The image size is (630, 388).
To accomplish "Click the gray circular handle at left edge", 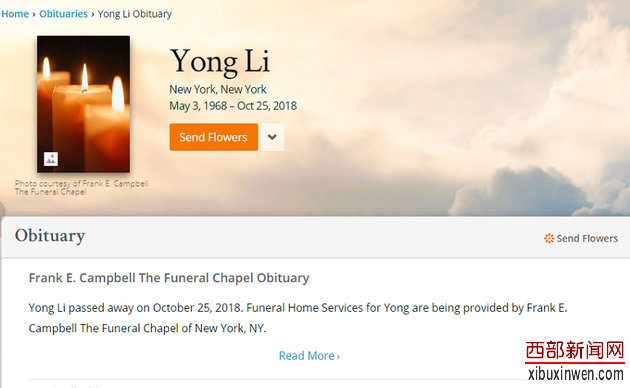I will [2, 210].
